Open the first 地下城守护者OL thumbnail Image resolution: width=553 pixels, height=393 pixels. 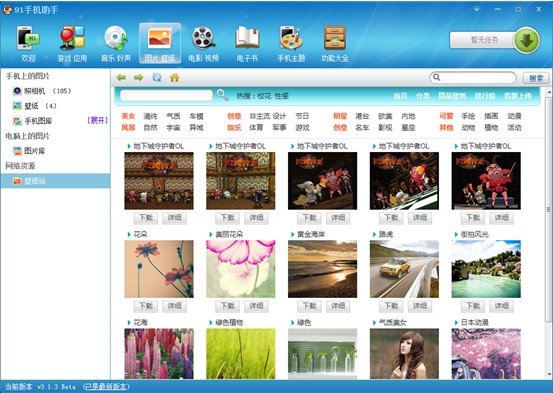159,181
